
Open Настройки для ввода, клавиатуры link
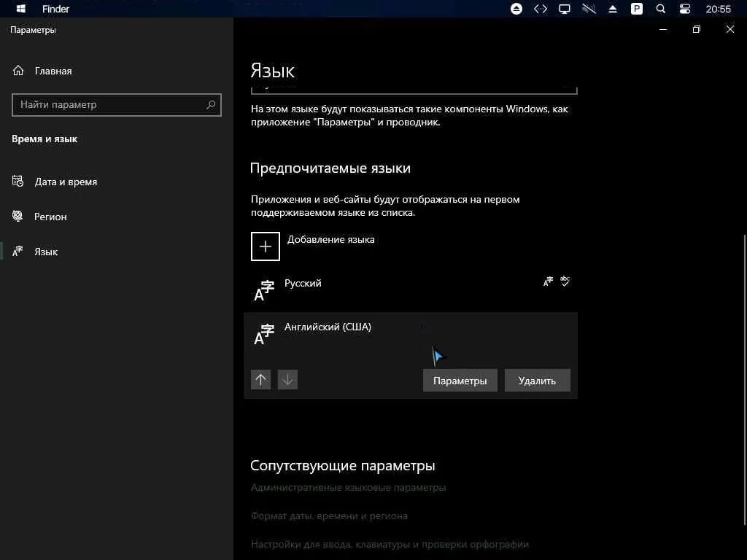coord(390,544)
